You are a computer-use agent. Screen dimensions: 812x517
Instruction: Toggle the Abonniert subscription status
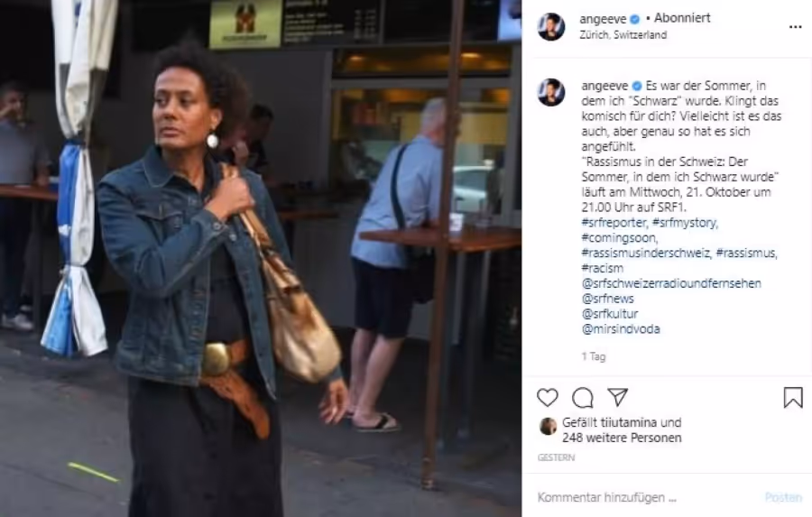click(x=682, y=18)
